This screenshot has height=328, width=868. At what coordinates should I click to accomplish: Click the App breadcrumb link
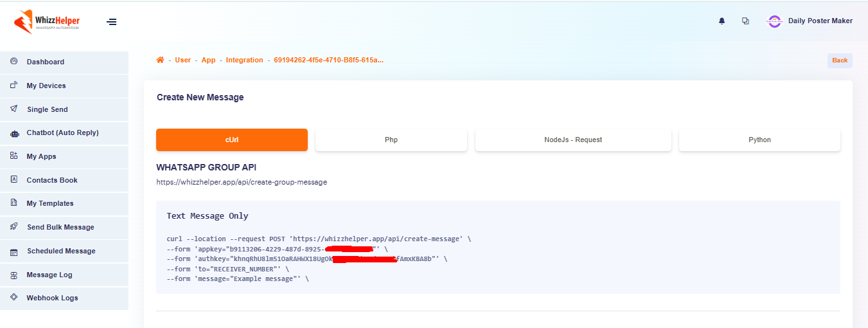pyautogui.click(x=209, y=60)
